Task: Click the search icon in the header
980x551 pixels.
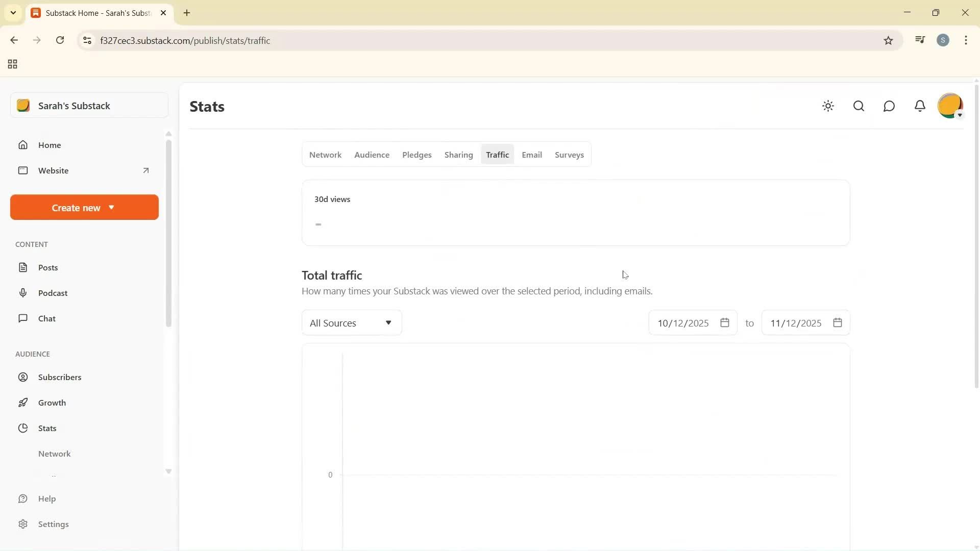Action: [859, 106]
